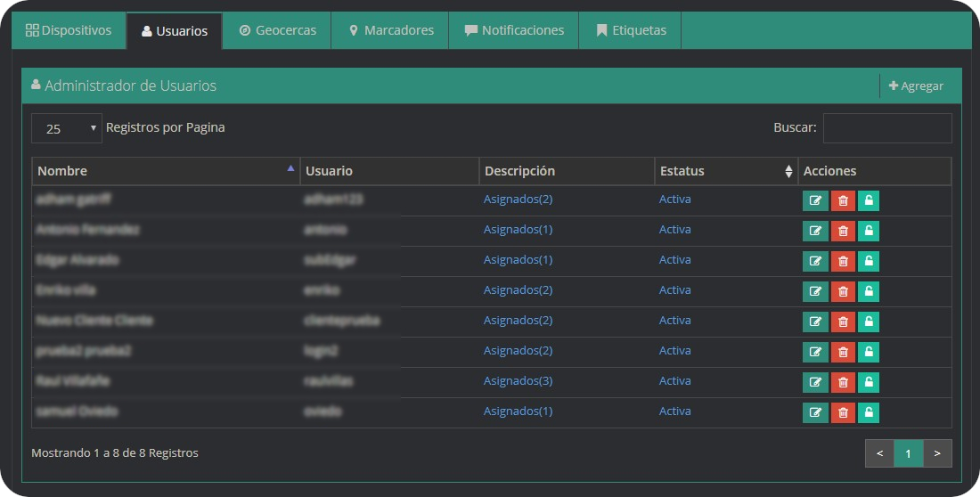The height and width of the screenshot is (497, 980).
Task: Click the Agregar button to add a user
Action: pyautogui.click(x=916, y=86)
